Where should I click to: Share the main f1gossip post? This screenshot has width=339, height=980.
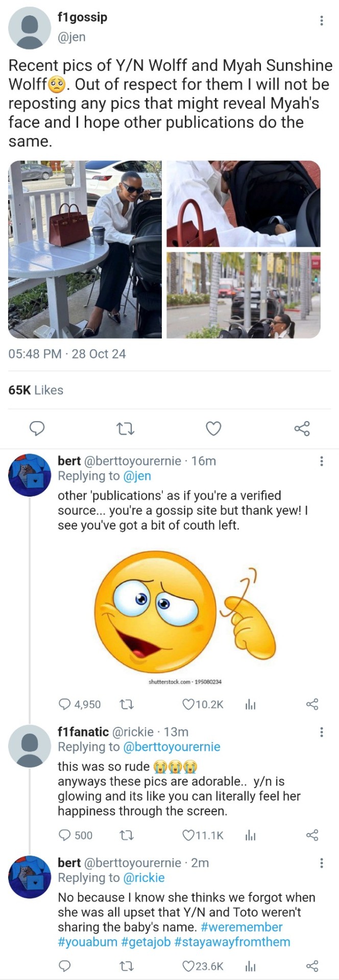[302, 429]
